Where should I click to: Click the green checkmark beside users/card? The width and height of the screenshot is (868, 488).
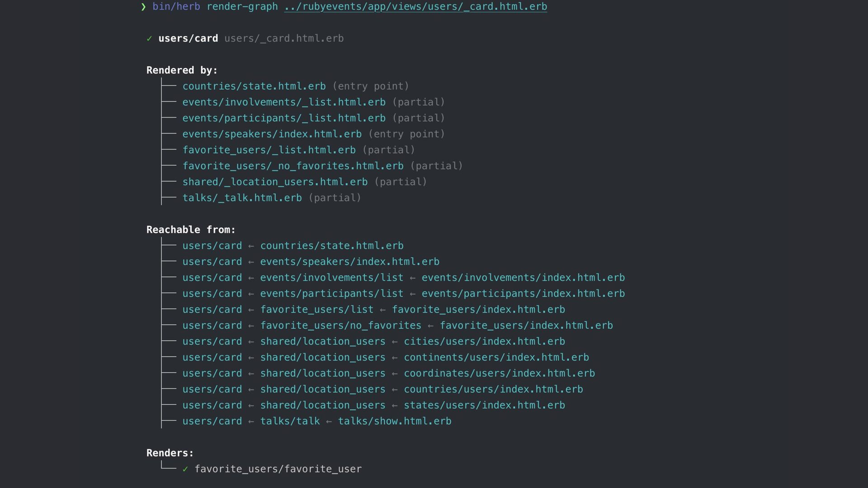point(149,39)
